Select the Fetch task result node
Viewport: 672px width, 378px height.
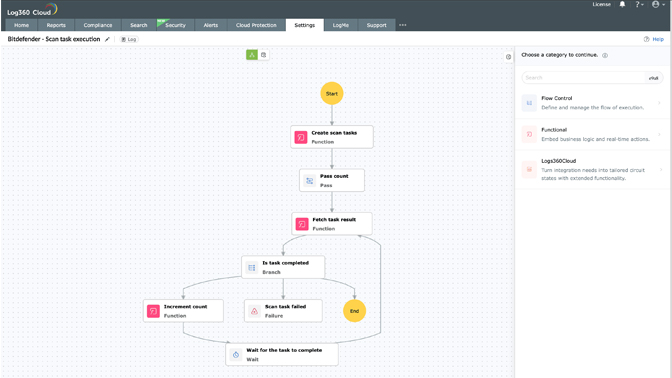pos(332,224)
